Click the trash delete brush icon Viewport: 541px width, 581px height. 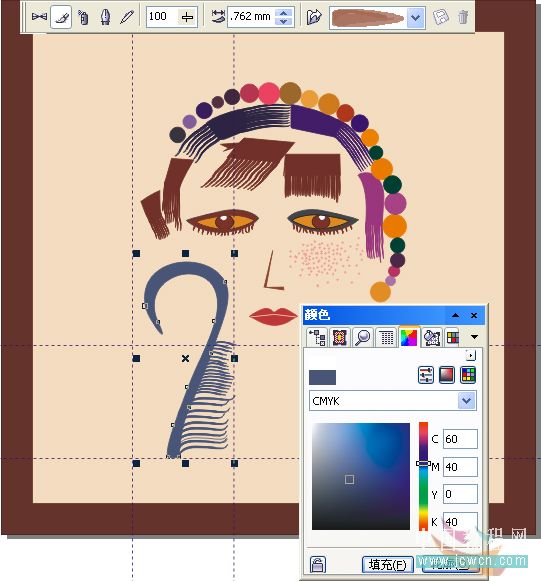(463, 17)
